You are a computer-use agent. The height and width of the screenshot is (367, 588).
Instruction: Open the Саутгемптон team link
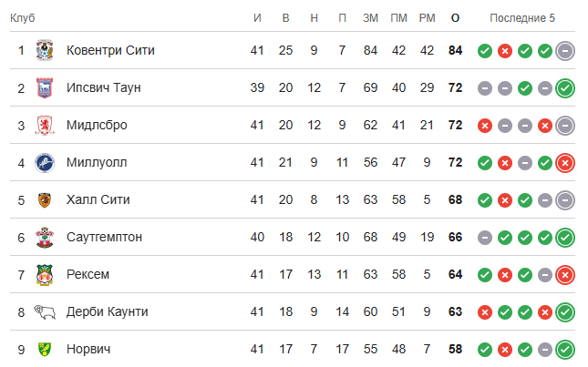(104, 237)
